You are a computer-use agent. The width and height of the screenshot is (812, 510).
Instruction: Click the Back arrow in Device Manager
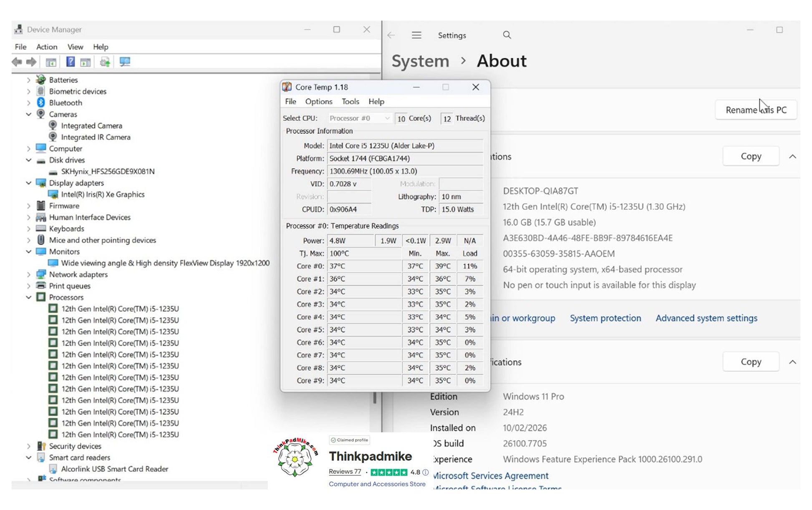17,62
